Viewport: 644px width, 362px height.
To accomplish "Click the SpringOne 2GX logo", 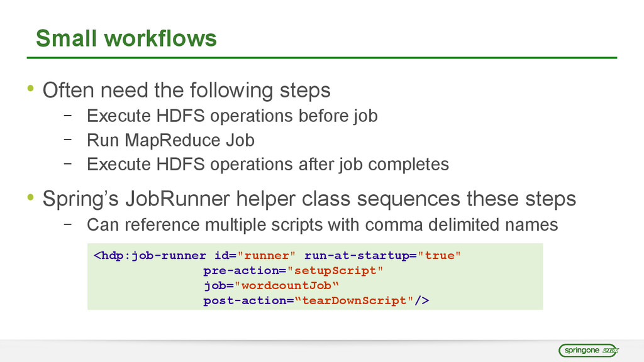I will 588,351.
